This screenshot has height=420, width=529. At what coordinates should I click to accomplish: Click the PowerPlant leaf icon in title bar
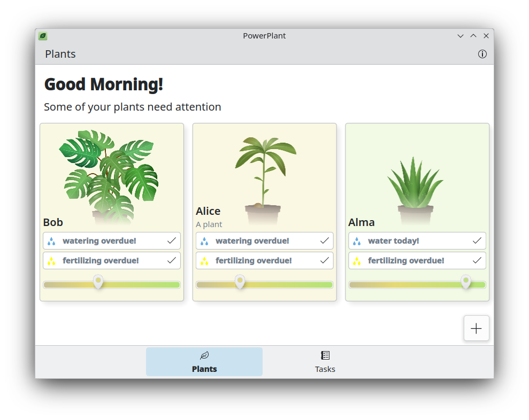(x=43, y=36)
